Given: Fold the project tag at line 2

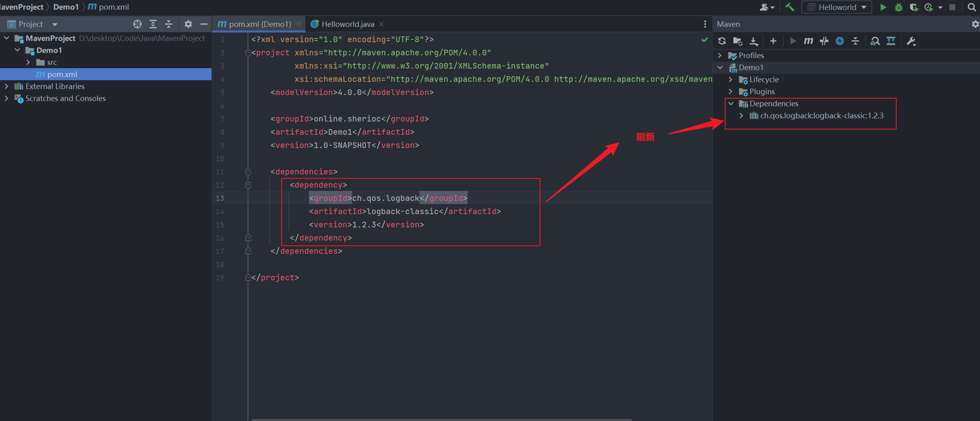Looking at the screenshot, I should point(248,53).
